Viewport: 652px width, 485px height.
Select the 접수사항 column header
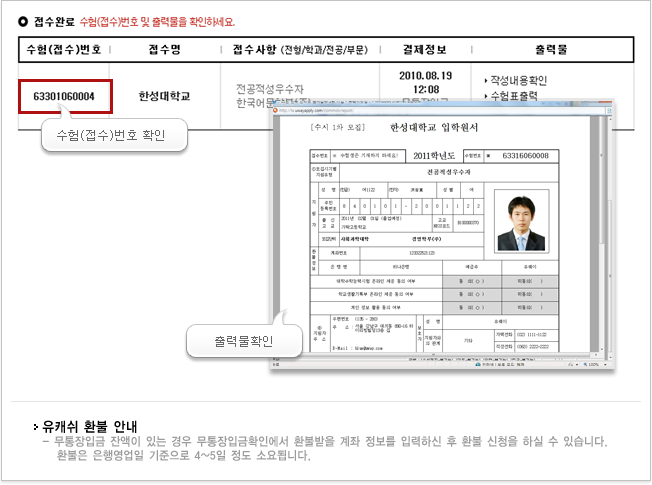300,50
